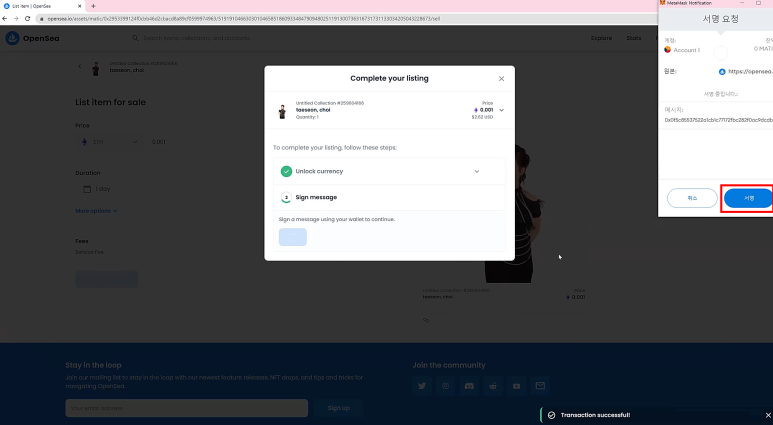Image resolution: width=773 pixels, height=425 pixels.
Task: Click the NFT thumbnail in the dialog
Action: click(x=282, y=111)
